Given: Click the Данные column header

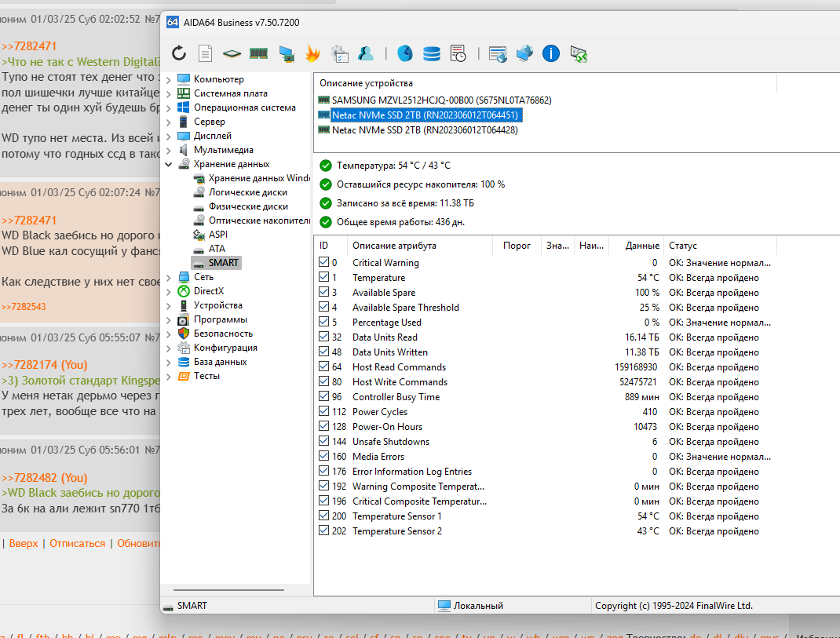Looking at the screenshot, I should 637,246.
